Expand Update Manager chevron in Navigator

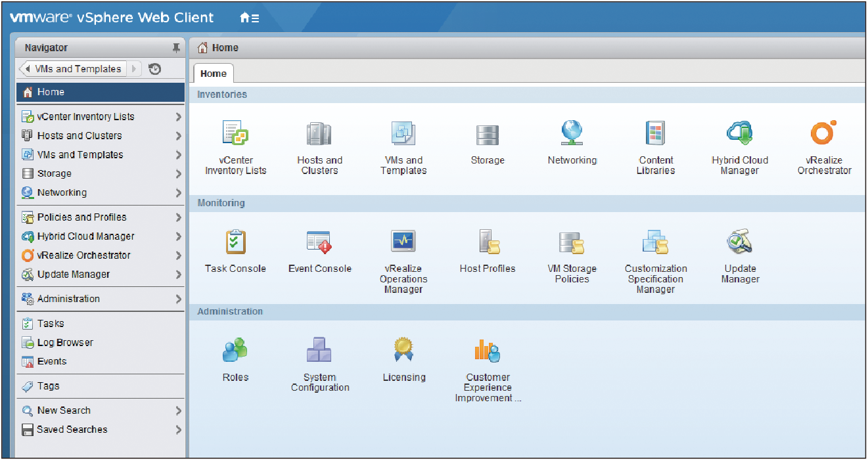click(178, 275)
